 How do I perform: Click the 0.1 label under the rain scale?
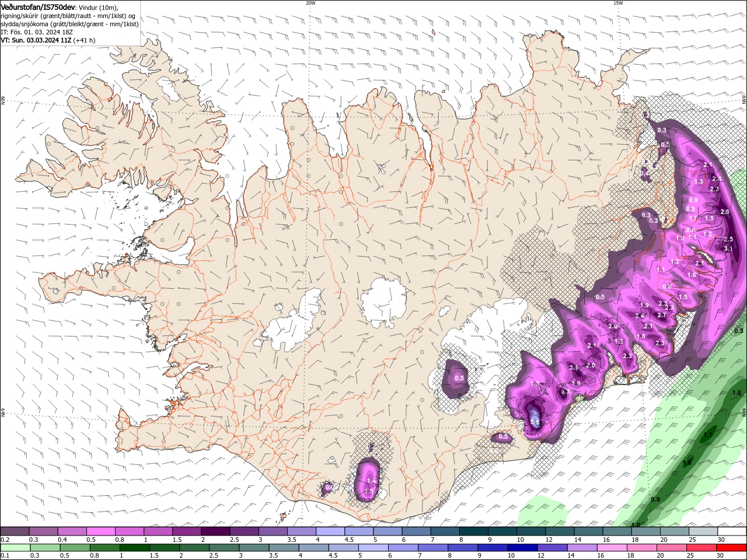pos(5,556)
